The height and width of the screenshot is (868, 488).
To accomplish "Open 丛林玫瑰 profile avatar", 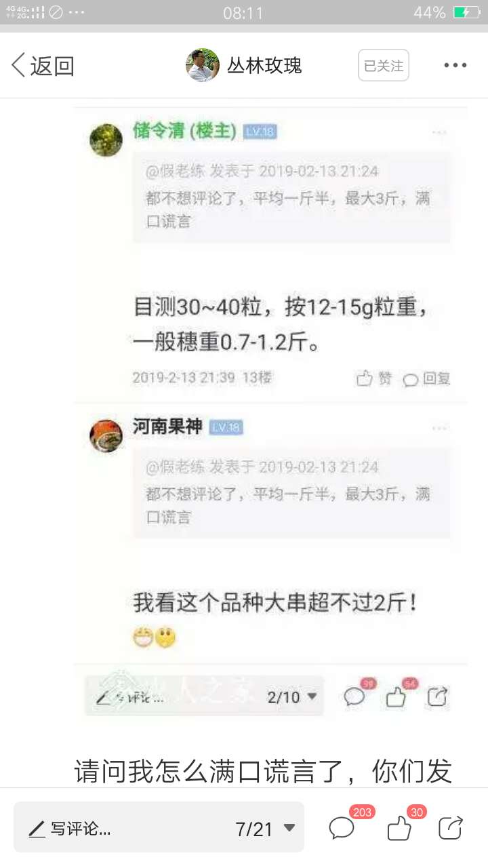I will pyautogui.click(x=202, y=65).
